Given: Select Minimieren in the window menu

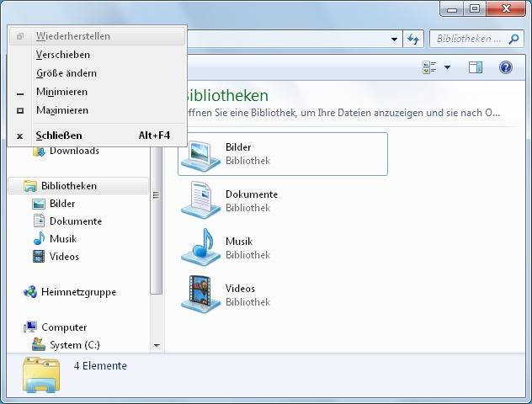Looking at the screenshot, I should coord(97,92).
